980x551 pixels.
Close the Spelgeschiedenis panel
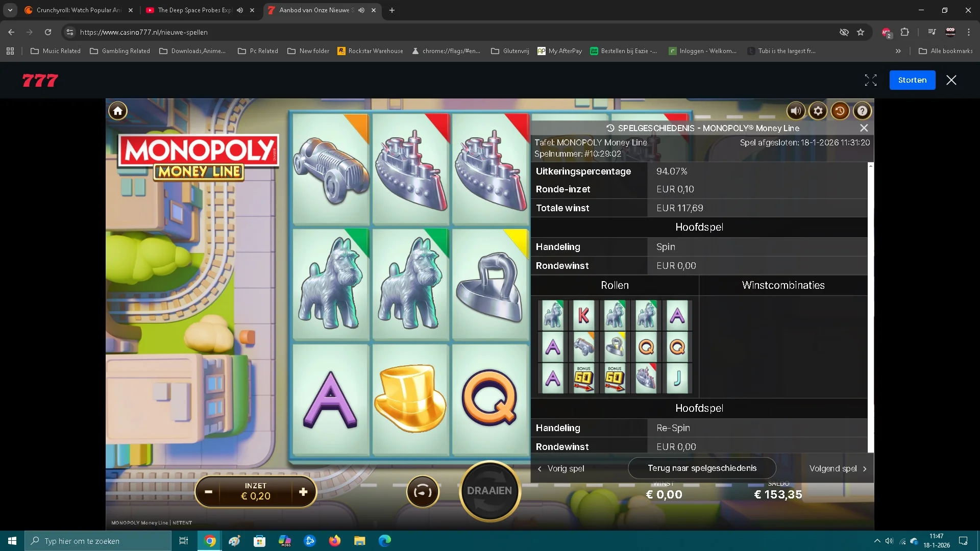(x=864, y=128)
